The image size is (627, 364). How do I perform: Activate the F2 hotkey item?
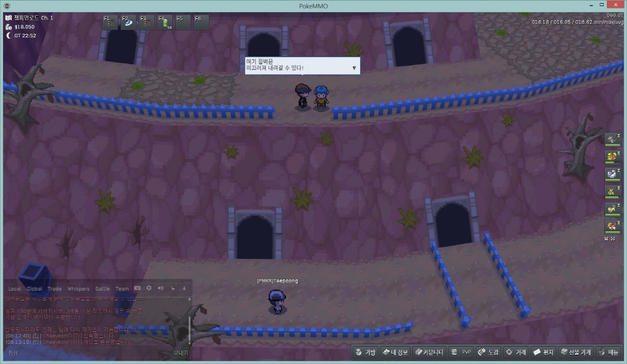coord(129,23)
